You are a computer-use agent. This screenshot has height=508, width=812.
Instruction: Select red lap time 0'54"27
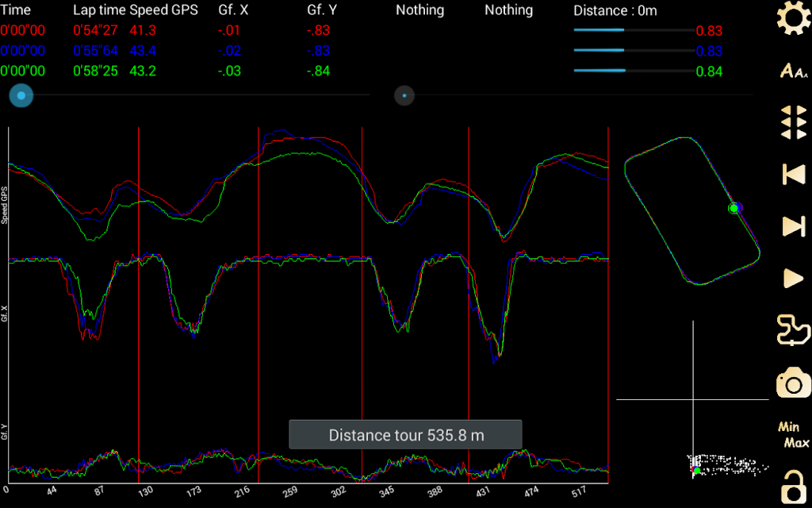(x=96, y=31)
